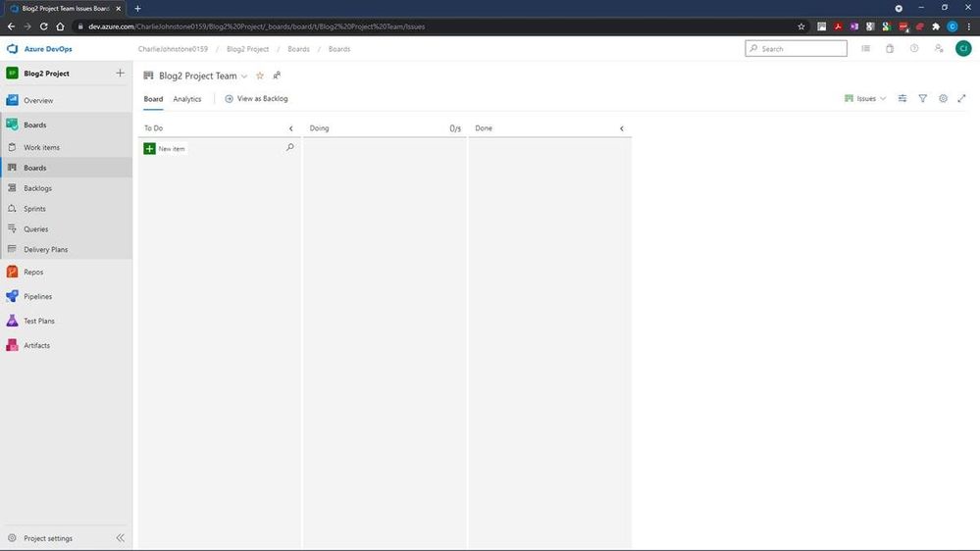Image resolution: width=980 pixels, height=551 pixels.
Task: Open the Chrome profile avatar
Action: pos(953,26)
